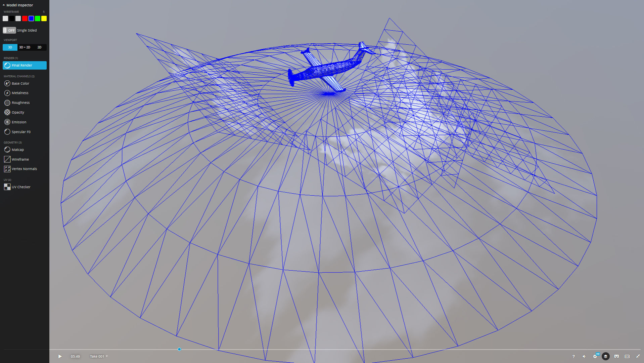Click the wireframe thickness value 5
The image size is (644, 363).
click(44, 12)
